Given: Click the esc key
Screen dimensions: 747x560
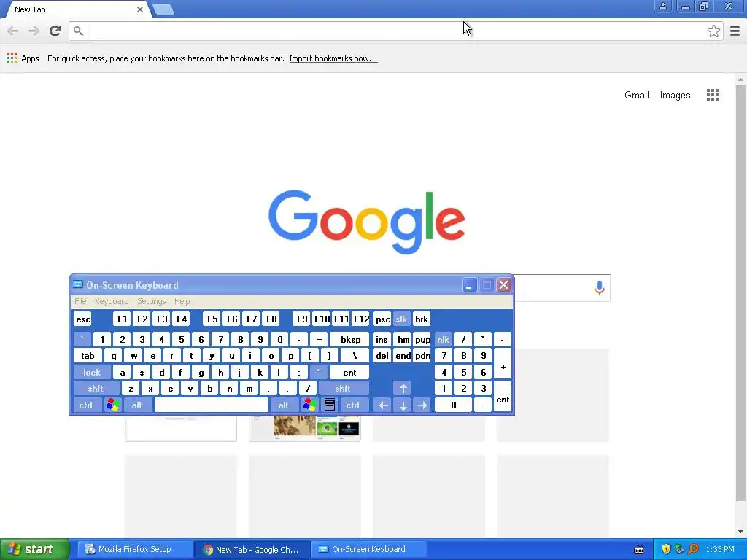Looking at the screenshot, I should pyautogui.click(x=83, y=319).
